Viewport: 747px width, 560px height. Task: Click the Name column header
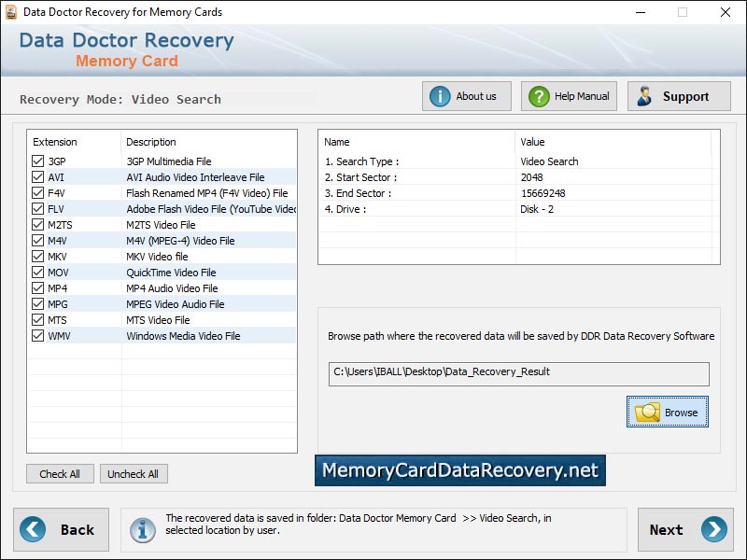coord(337,142)
